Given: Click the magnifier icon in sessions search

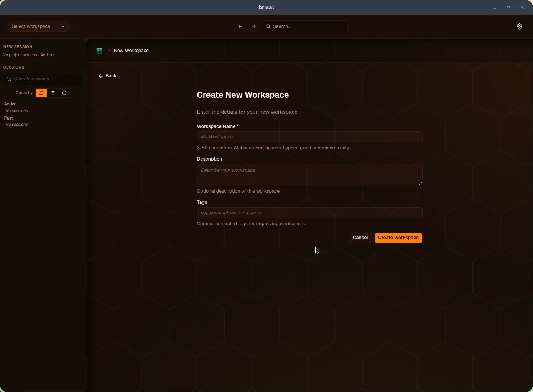Looking at the screenshot, I should [x=9, y=79].
